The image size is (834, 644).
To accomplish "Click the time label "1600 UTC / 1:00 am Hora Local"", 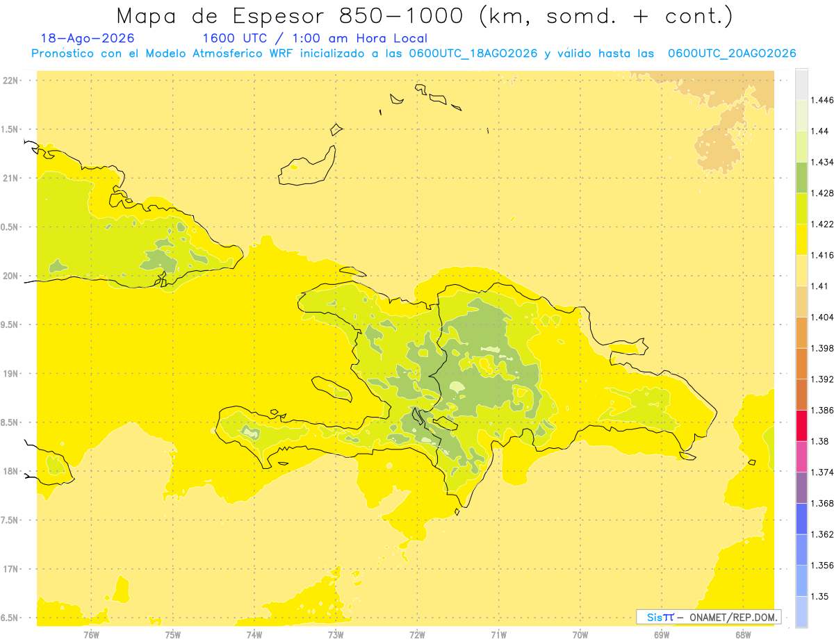I will click(315, 38).
